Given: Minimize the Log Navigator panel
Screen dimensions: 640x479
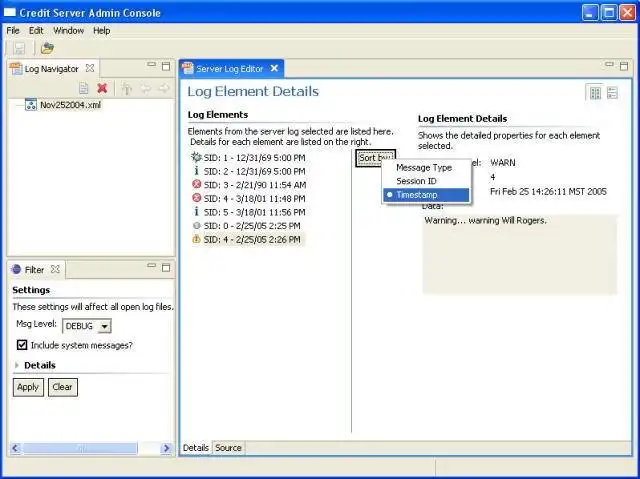Looking at the screenshot, I should click(x=151, y=64).
